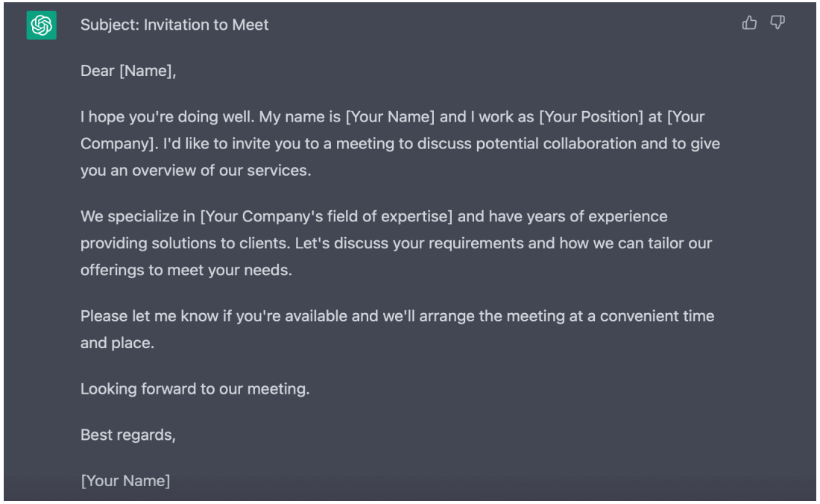This screenshot has height=504, width=820.
Task: Click the [Your Name] signature placeholder at the bottom
Action: (x=125, y=481)
